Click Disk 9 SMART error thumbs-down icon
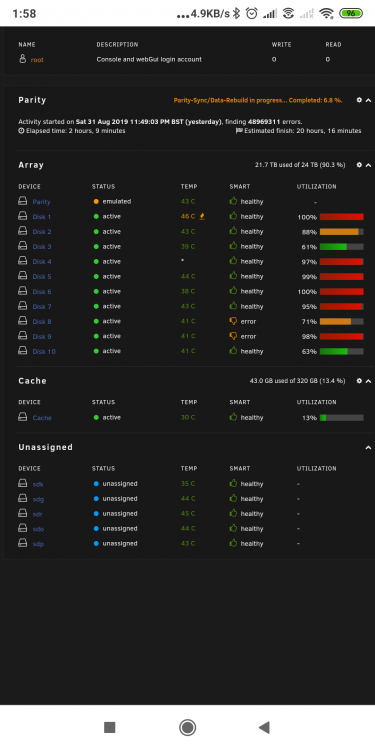The height and width of the screenshot is (750, 375). click(233, 336)
